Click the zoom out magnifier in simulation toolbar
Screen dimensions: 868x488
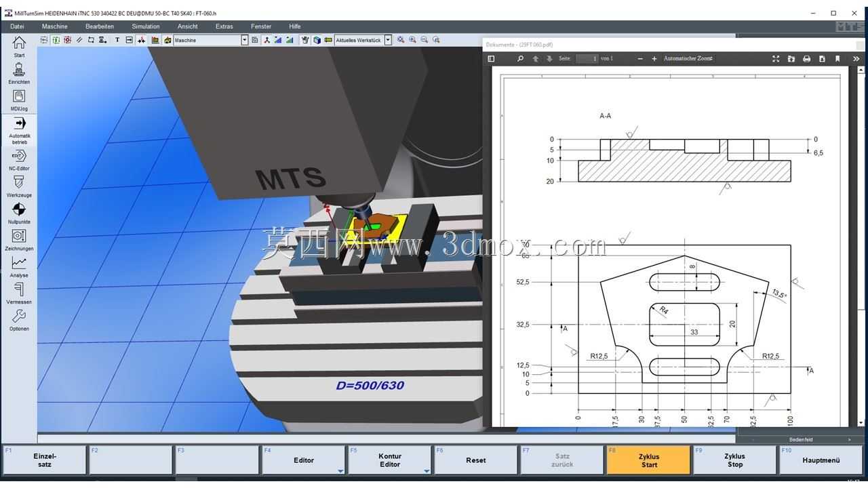pyautogui.click(x=425, y=40)
